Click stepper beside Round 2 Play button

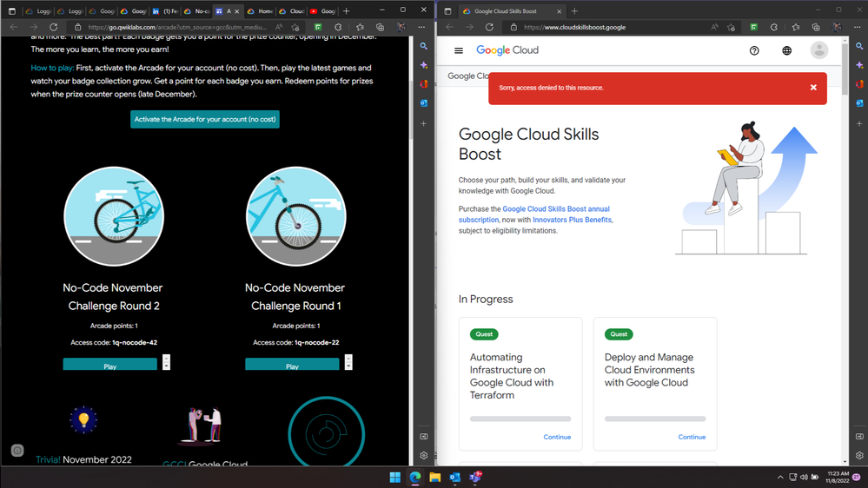click(x=166, y=362)
